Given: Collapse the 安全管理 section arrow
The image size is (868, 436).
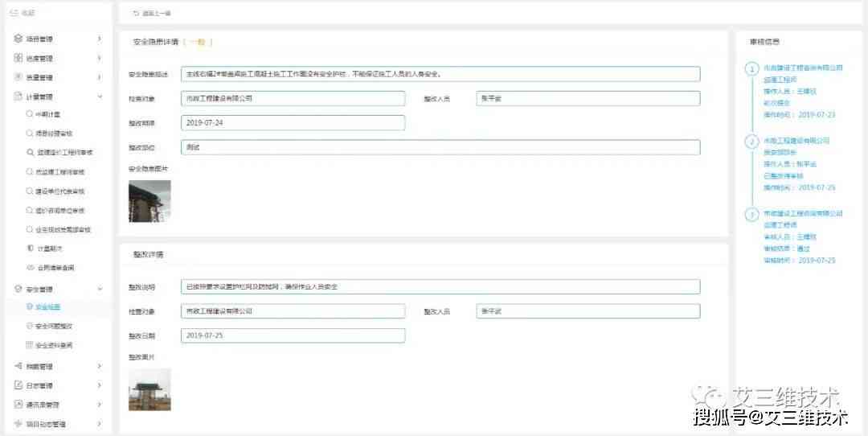Looking at the screenshot, I should pyautogui.click(x=100, y=289).
